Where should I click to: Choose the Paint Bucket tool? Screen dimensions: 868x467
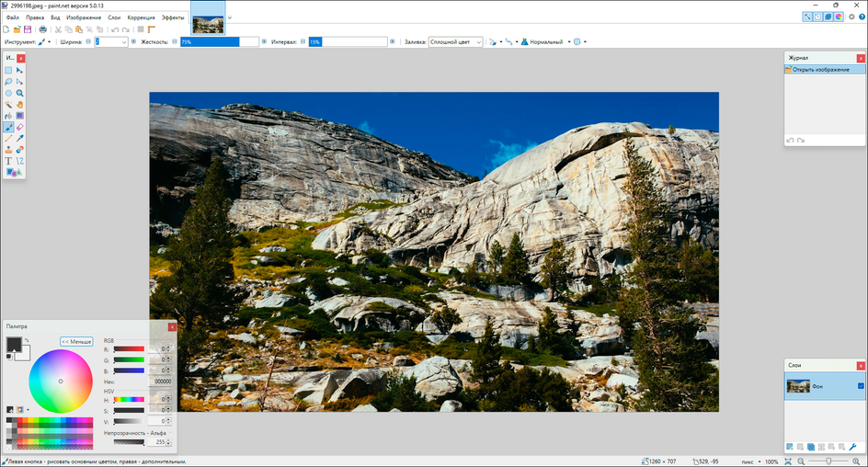[8, 116]
